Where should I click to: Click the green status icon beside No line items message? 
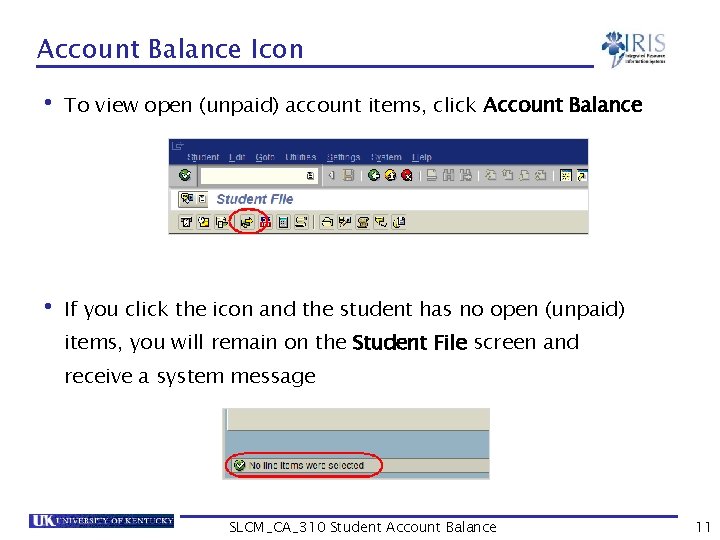pos(239,465)
